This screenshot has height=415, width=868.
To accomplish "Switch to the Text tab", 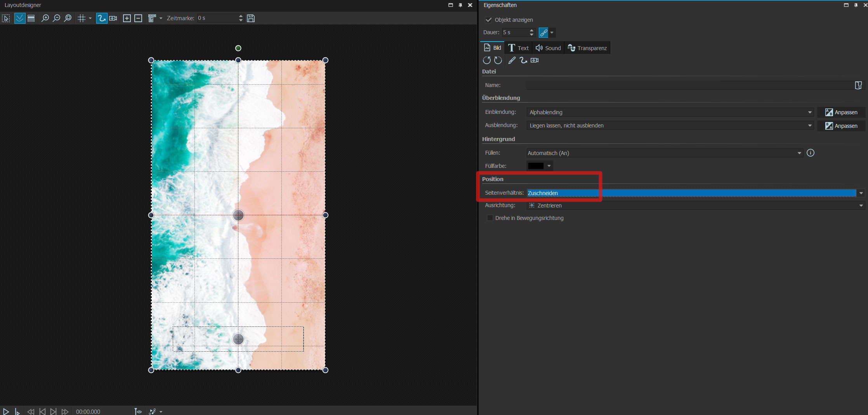I will click(x=519, y=48).
